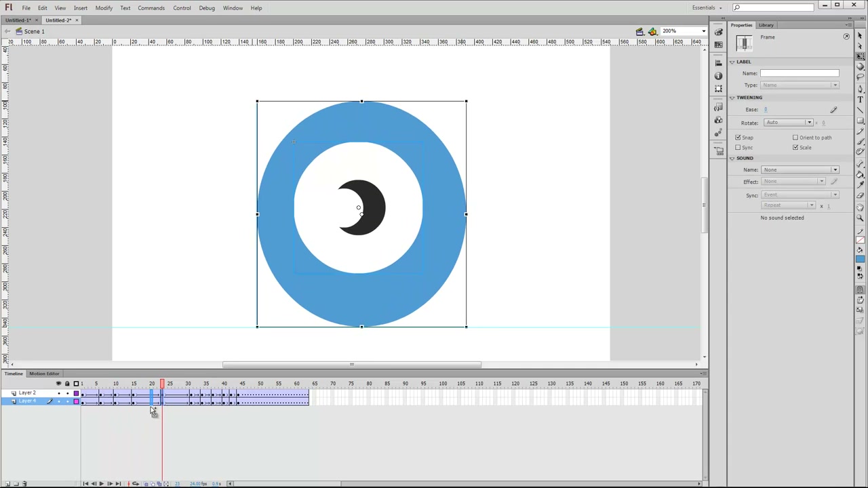Open the Sound Name dropdown
This screenshot has width=868, height=488.
800,170
